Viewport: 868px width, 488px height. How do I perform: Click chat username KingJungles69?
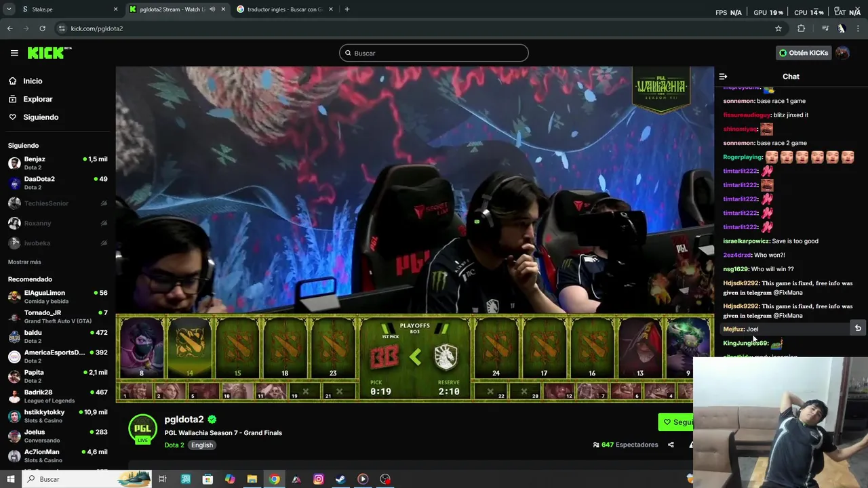click(x=745, y=344)
